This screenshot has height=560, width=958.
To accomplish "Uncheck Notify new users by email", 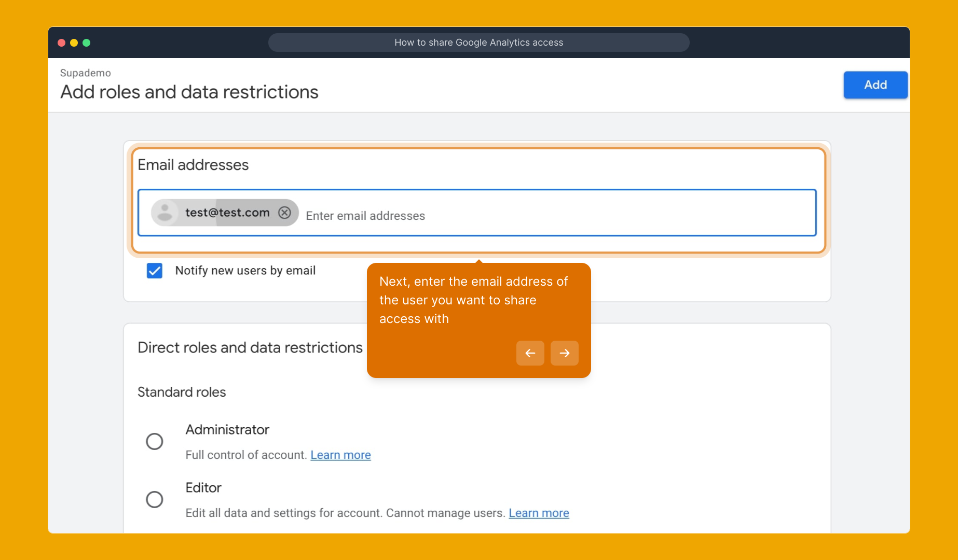I will pyautogui.click(x=154, y=270).
